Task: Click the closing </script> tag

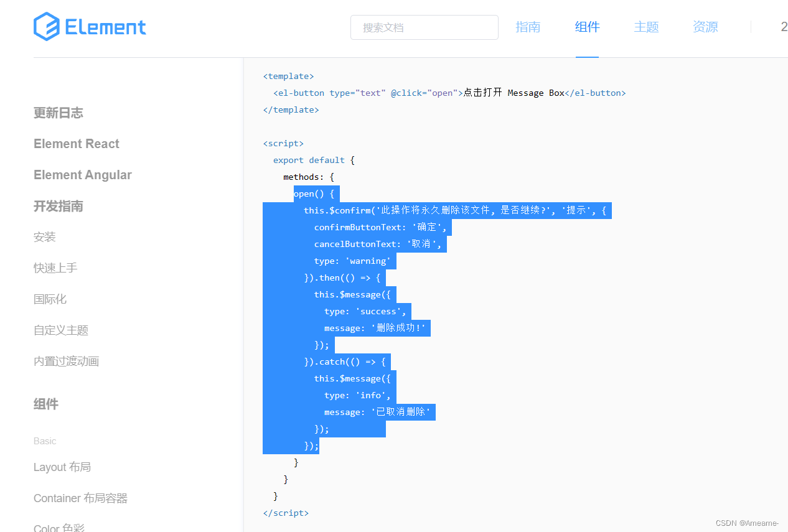Action: [x=286, y=513]
